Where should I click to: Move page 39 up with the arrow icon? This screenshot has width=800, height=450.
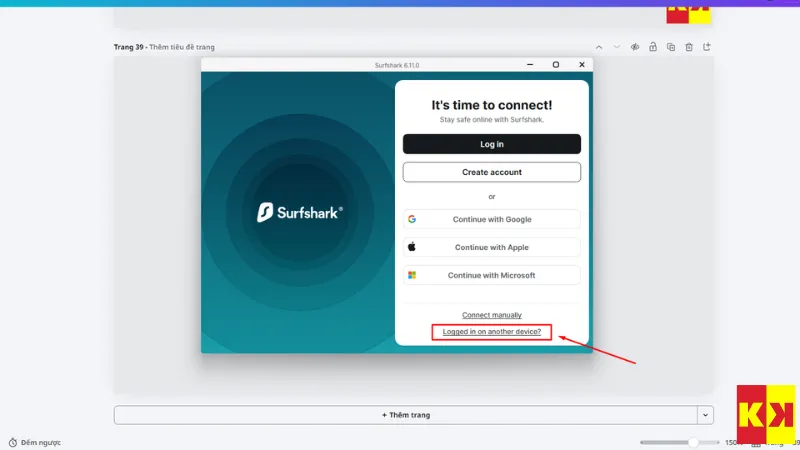pos(599,47)
